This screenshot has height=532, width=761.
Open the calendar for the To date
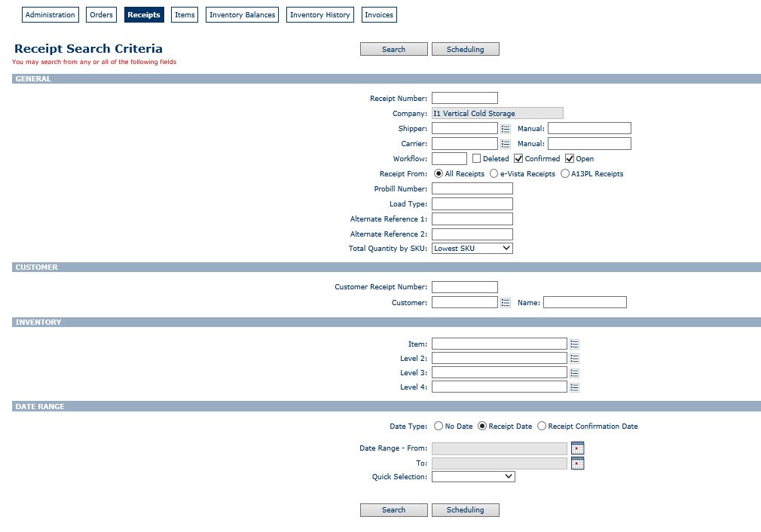tap(577, 463)
